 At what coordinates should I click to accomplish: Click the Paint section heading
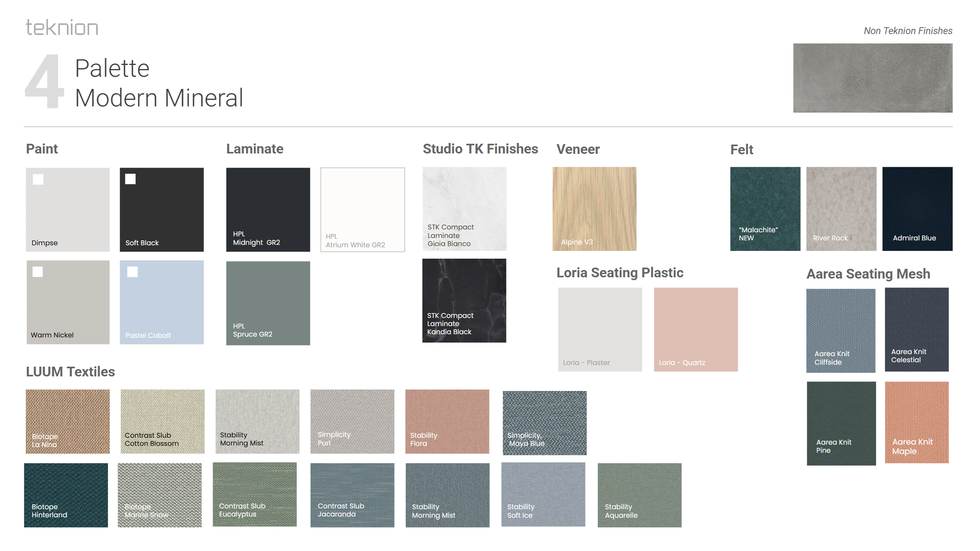click(42, 149)
